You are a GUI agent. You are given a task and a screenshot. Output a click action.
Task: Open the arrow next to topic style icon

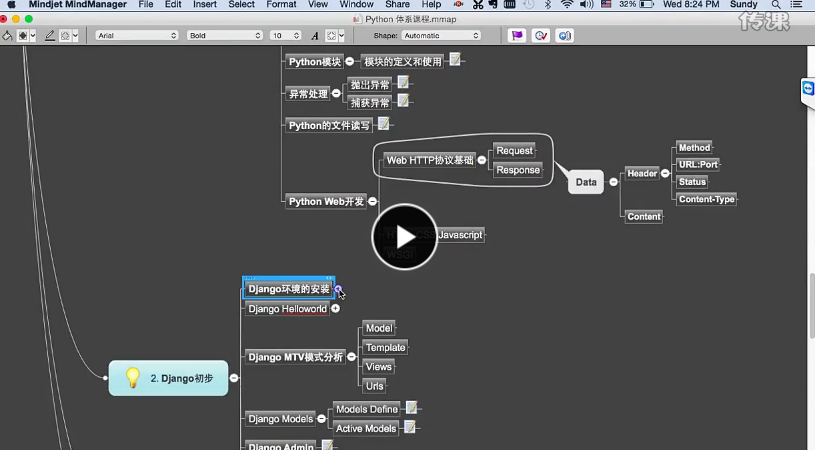[33, 36]
